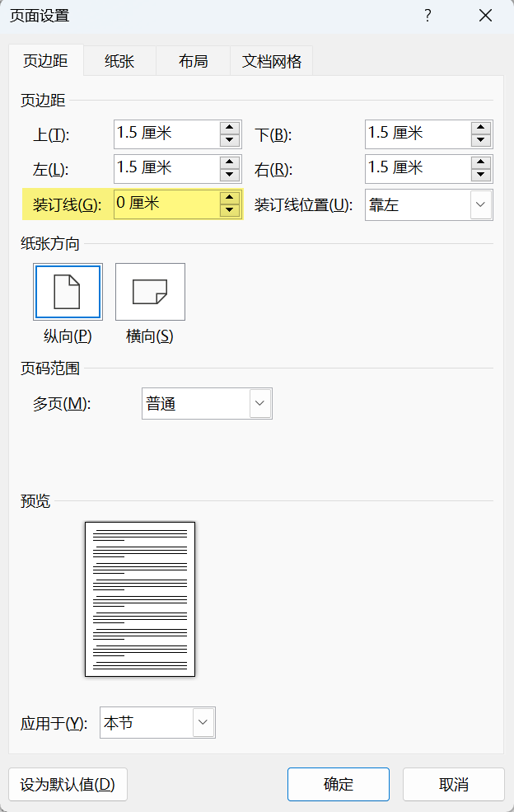Decrease the 下 bottom margin with down arrow
Screen dimensions: 514x812
coord(481,140)
